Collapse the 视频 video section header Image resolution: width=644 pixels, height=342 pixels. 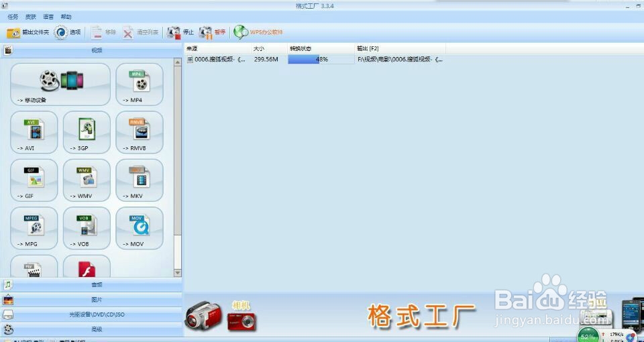point(91,50)
